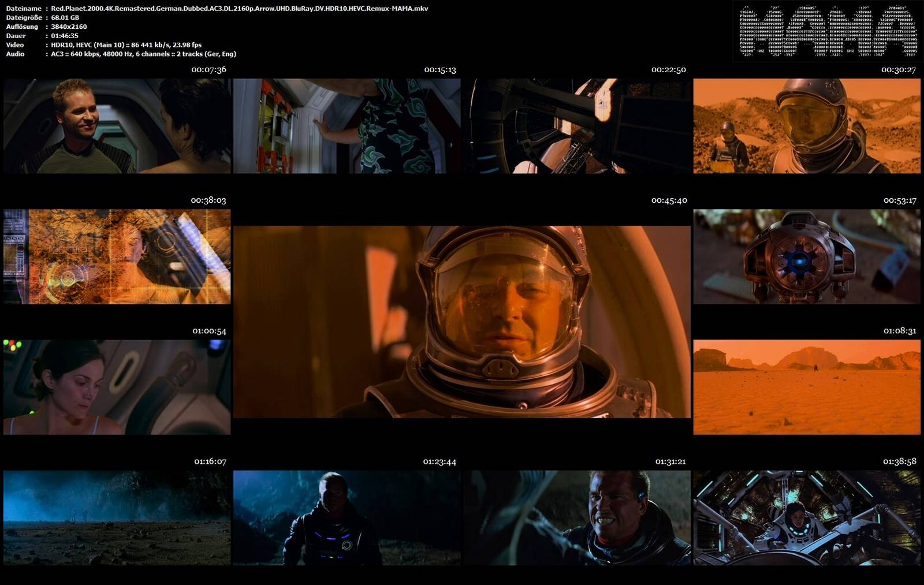The image size is (924, 585).
Task: Open the thumbnail captured at 00:07:36
Action: pos(117,126)
